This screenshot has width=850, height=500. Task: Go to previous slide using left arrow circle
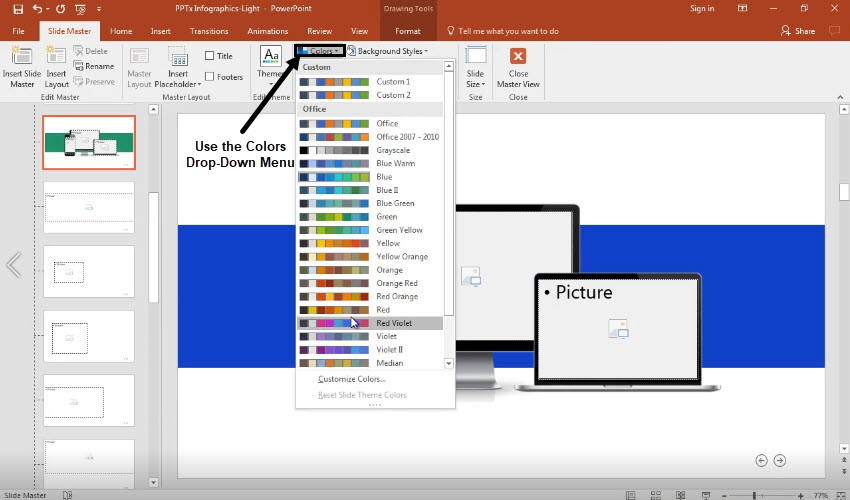761,460
